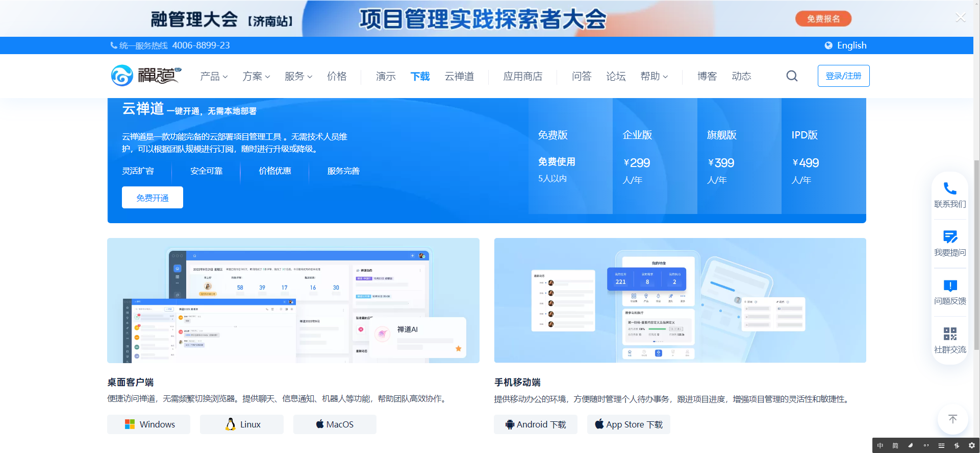Toggle the 中 input mode in IME bar
Image resolution: width=980 pixels, height=453 pixels.
(x=880, y=445)
